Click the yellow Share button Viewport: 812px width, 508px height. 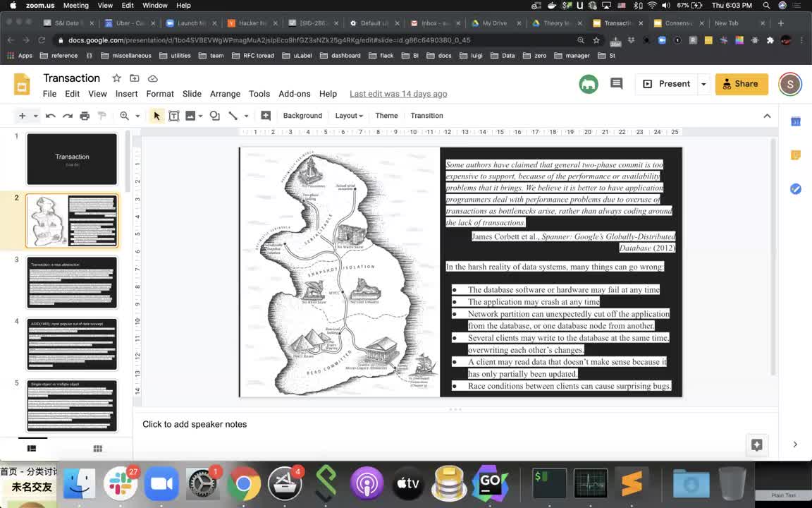pyautogui.click(x=741, y=84)
